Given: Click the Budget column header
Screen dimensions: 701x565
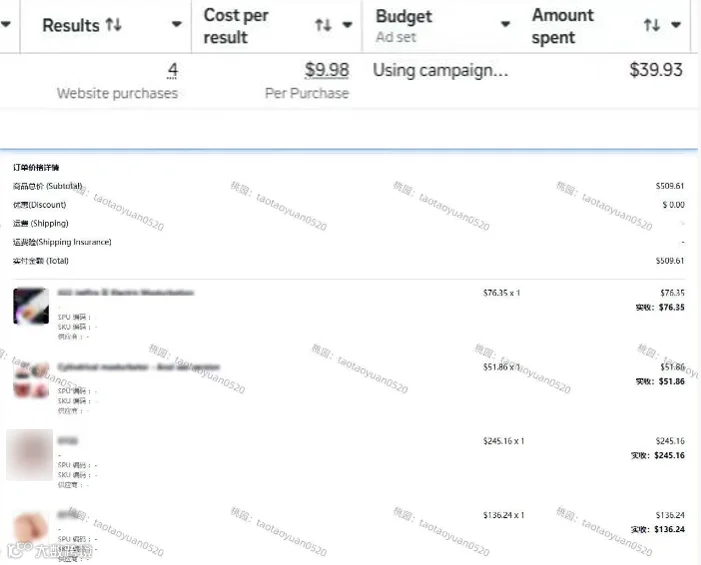Looking at the screenshot, I should pyautogui.click(x=404, y=17).
